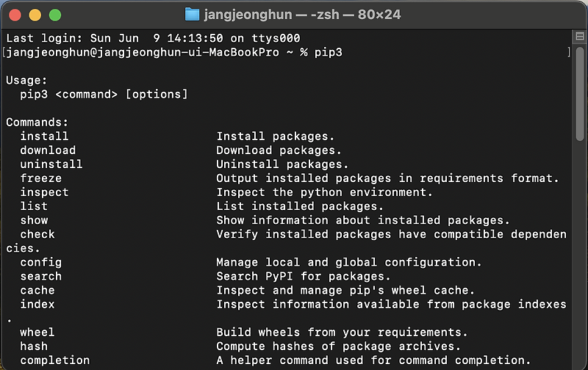Click the 'download' command in the list
The image size is (588, 370).
coord(48,150)
